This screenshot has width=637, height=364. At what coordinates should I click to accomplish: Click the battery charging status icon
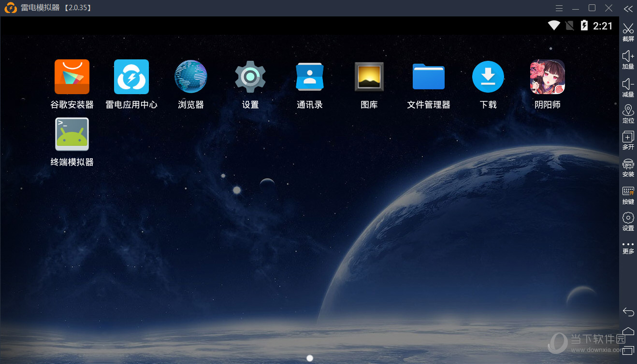(x=584, y=26)
